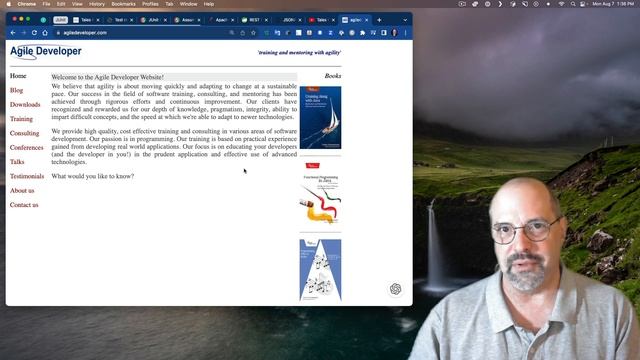
Task: Bookmark this page with the star icon
Action: tap(253, 33)
